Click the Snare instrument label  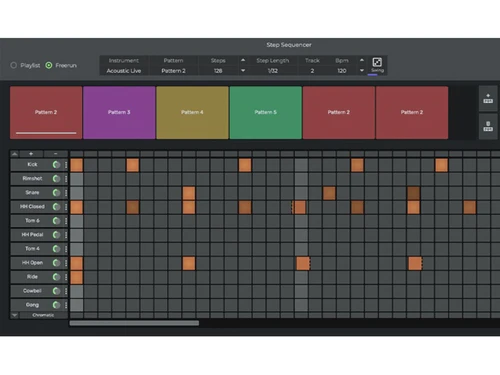tap(32, 193)
